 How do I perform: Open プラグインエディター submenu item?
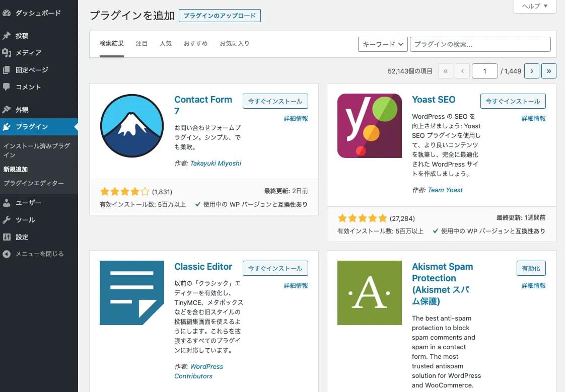[x=34, y=183]
